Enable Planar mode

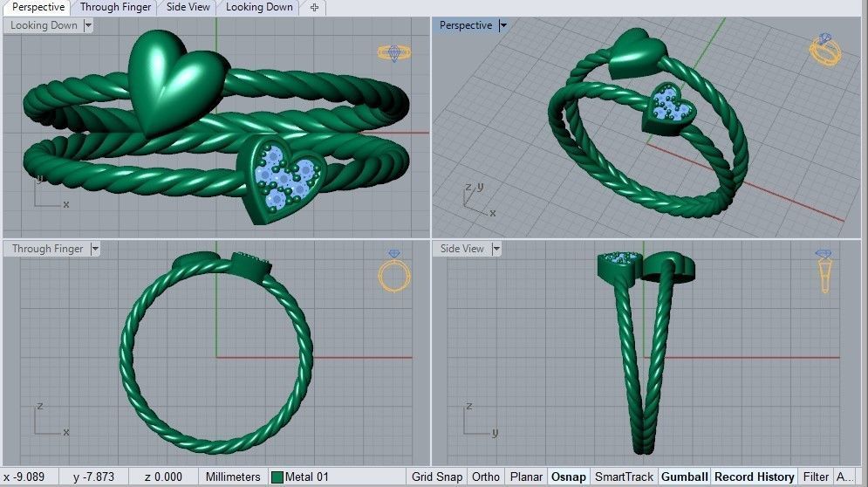(x=526, y=477)
